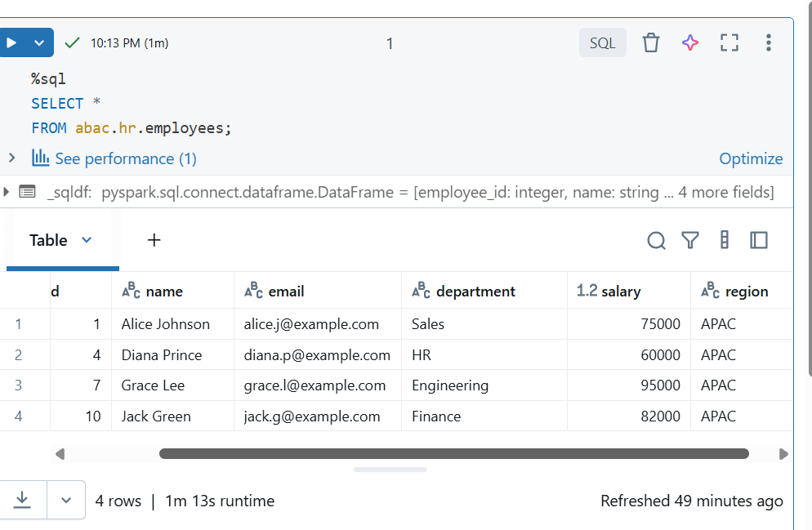Search the results table with magnifier icon

[x=656, y=240]
